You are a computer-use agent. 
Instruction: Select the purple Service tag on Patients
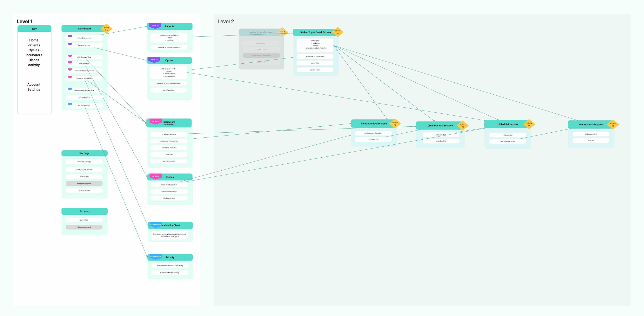(155, 25)
